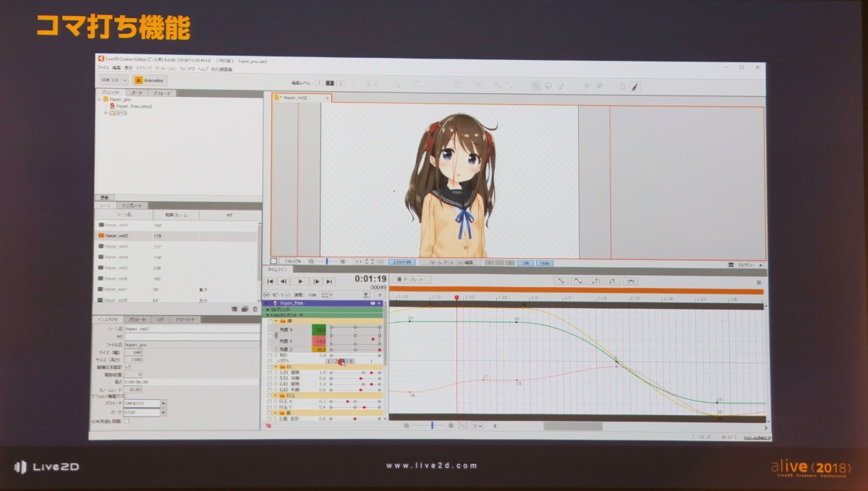Toggle the hiyori_free track eye visibility

(373, 303)
